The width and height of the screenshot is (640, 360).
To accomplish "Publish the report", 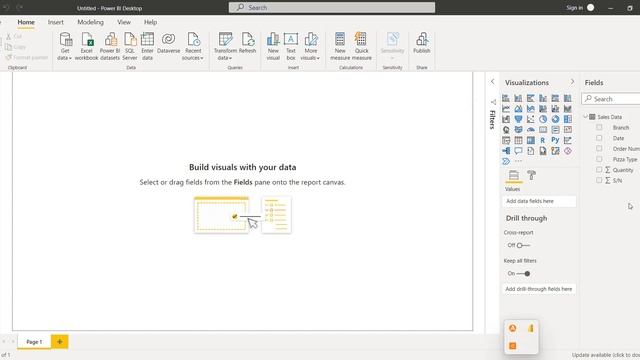I will [x=422, y=43].
